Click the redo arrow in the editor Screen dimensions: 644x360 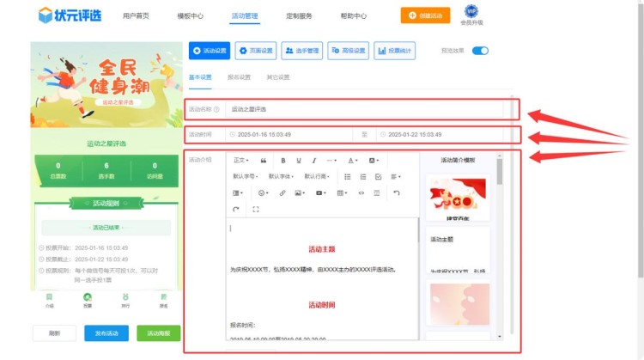coord(236,209)
